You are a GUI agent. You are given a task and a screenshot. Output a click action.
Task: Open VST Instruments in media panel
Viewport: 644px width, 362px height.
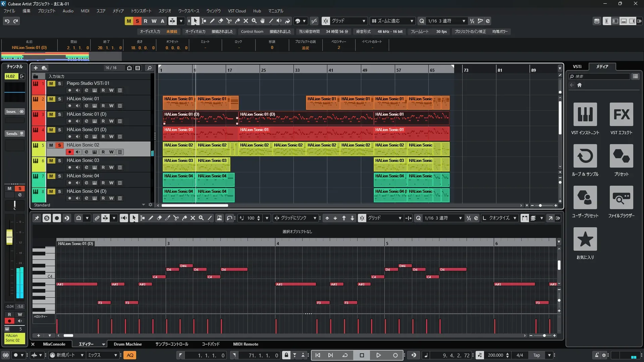coord(585,115)
